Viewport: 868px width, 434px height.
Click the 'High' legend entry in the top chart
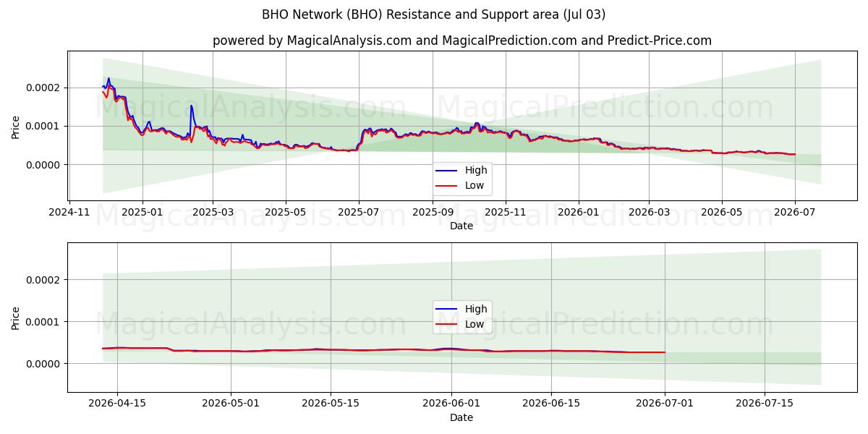coord(476,170)
